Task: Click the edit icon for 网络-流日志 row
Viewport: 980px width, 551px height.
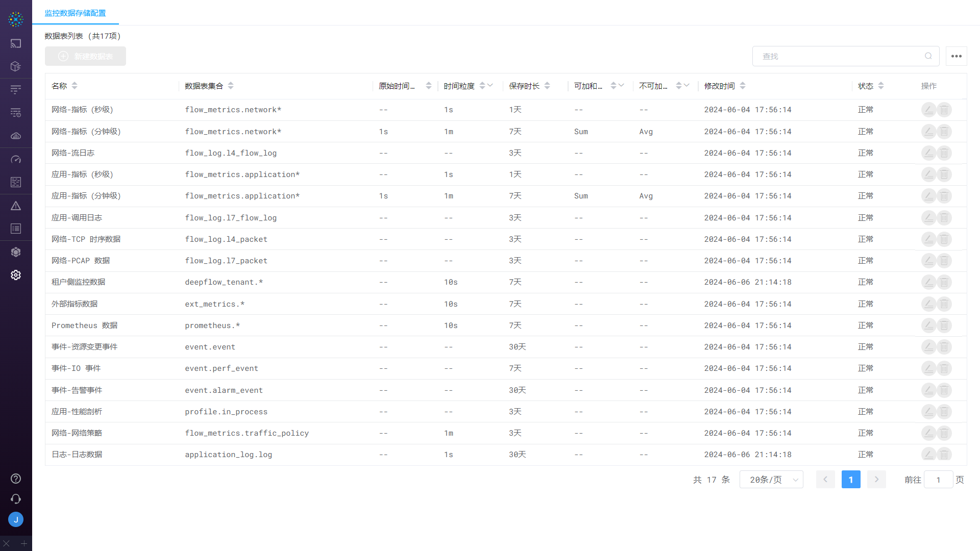Action: click(x=928, y=153)
